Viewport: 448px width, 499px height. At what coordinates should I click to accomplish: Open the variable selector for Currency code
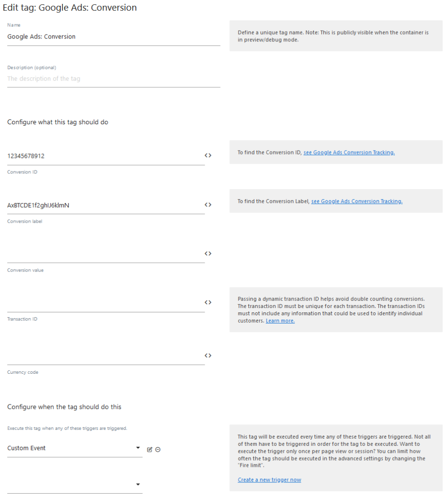pyautogui.click(x=208, y=355)
